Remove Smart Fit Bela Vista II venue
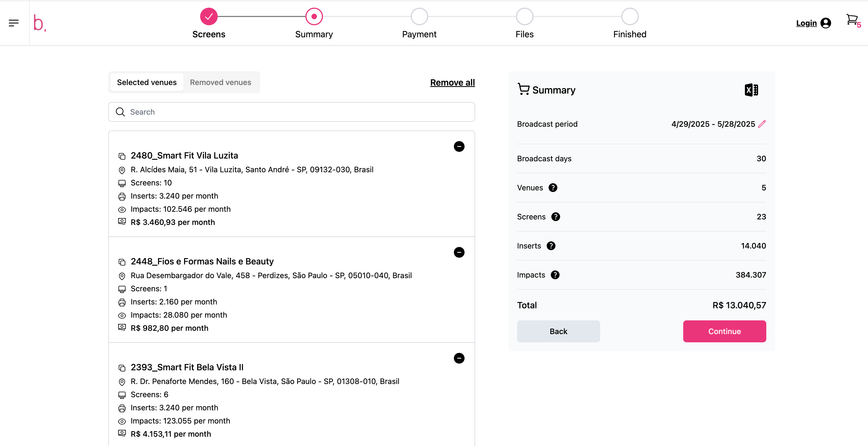 point(459,358)
